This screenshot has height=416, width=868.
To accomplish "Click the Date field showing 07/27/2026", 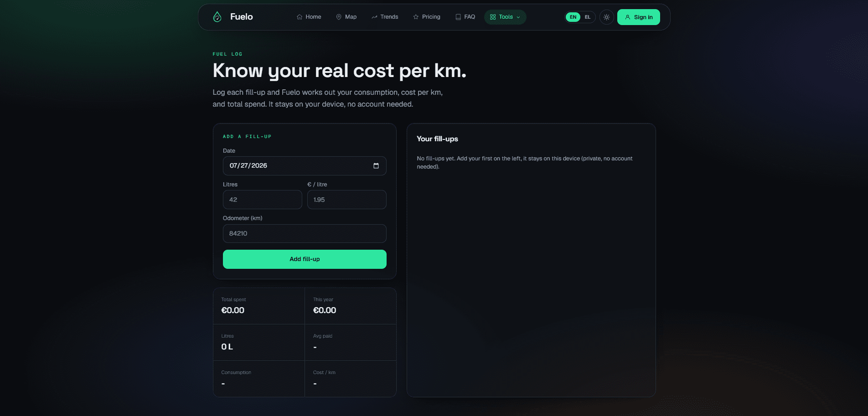I will click(305, 166).
